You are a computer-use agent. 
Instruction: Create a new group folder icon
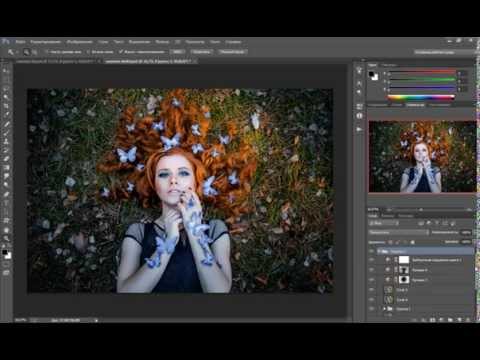click(450, 320)
